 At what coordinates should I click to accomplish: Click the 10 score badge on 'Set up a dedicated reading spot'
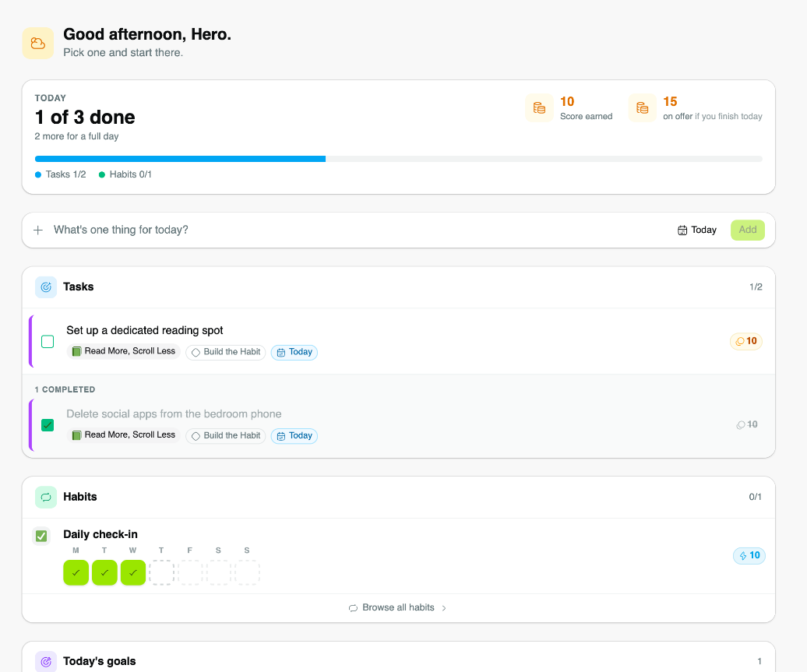pyautogui.click(x=745, y=341)
